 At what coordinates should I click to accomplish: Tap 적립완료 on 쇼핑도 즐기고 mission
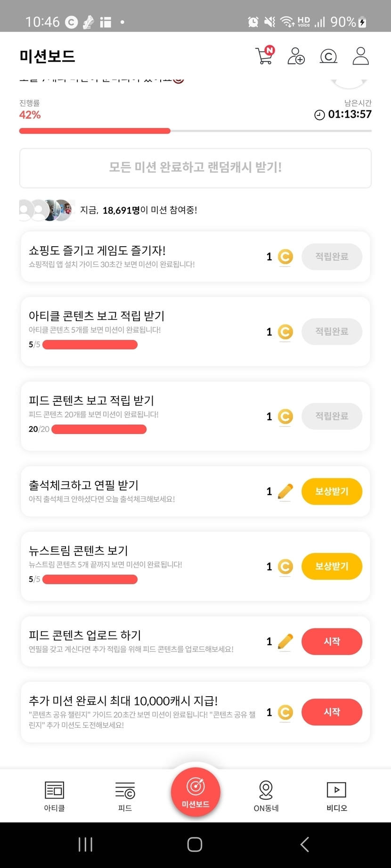332,257
